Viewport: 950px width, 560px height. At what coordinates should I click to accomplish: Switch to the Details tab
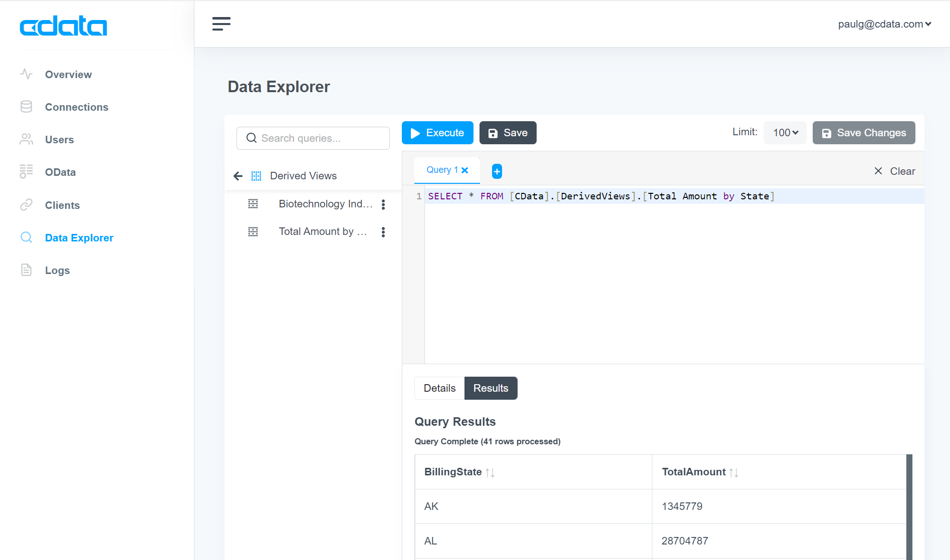point(439,388)
